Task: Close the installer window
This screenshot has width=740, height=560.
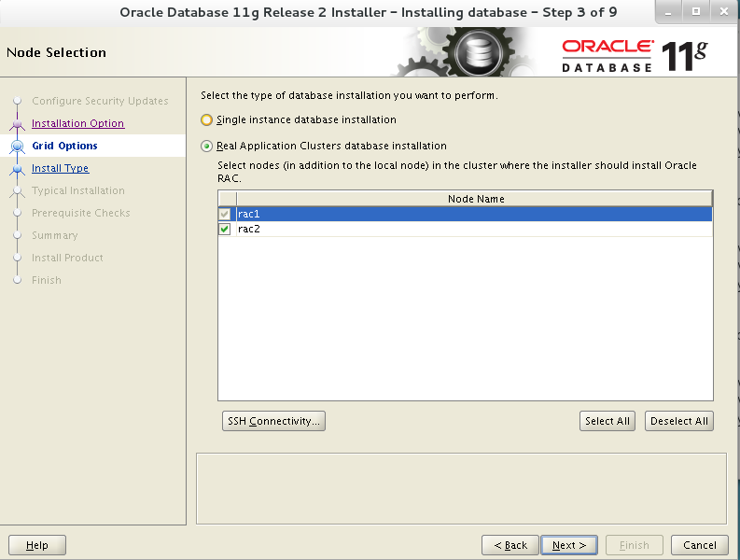Action: 724,12
